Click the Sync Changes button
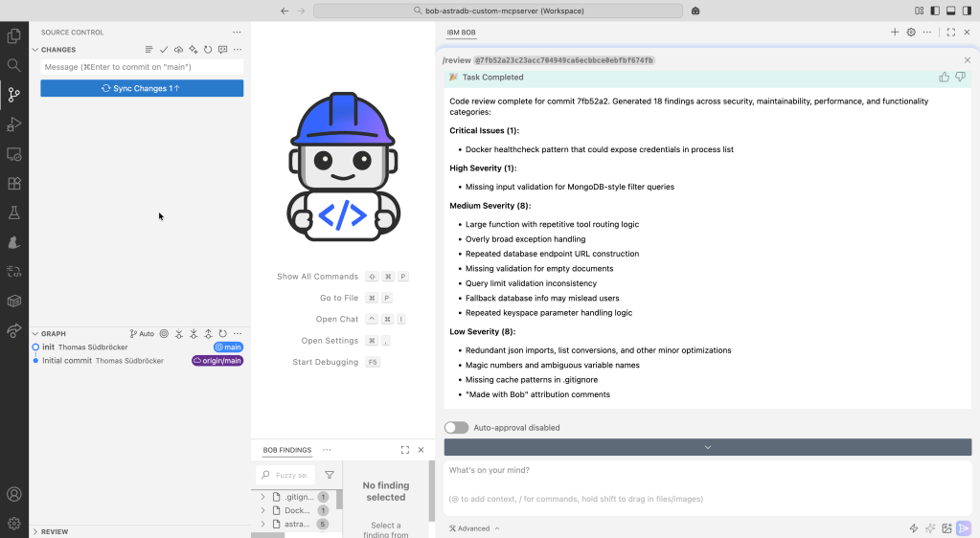The width and height of the screenshot is (980, 538). pyautogui.click(x=142, y=88)
